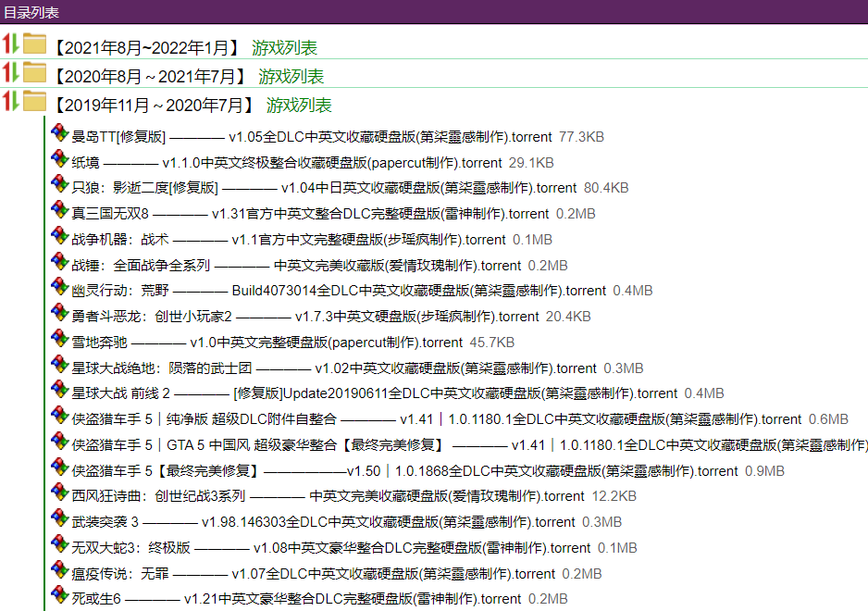Click the 45.7KB file size text
The width and height of the screenshot is (868, 611).
coord(491,343)
